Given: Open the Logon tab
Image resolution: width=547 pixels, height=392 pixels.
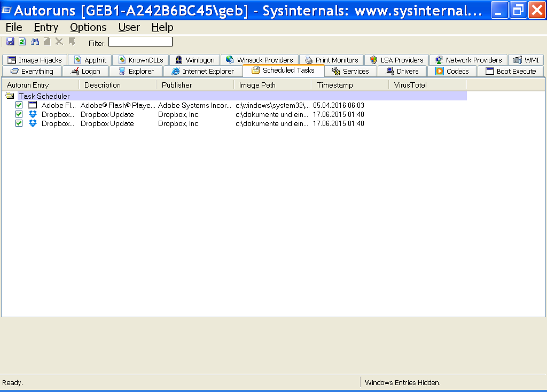Looking at the screenshot, I should pos(86,71).
